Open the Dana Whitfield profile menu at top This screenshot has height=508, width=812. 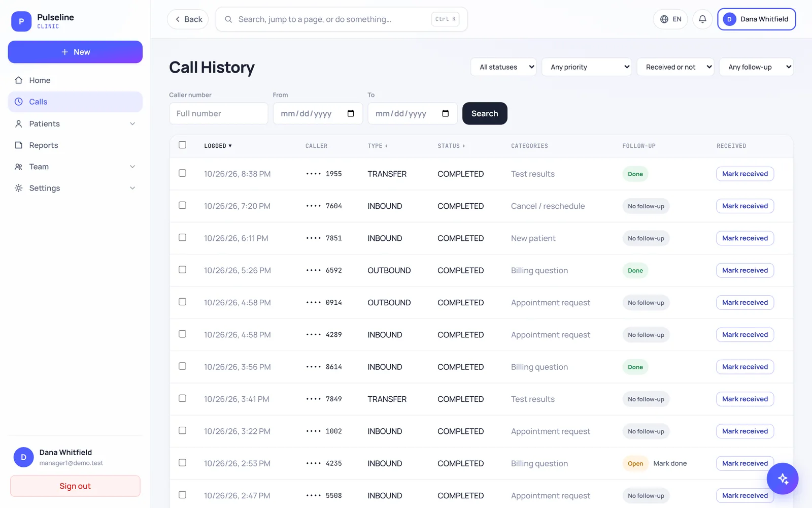(x=757, y=19)
